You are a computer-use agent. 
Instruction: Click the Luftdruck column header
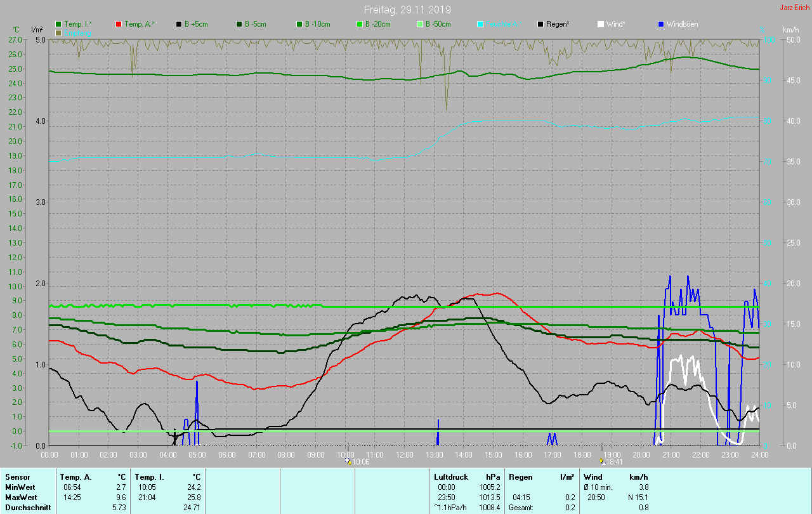click(450, 477)
